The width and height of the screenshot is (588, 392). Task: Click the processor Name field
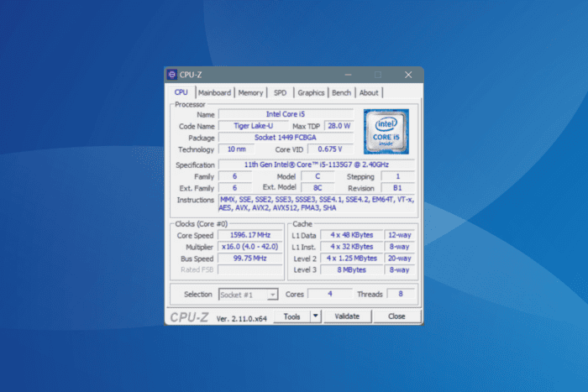pyautogui.click(x=286, y=113)
